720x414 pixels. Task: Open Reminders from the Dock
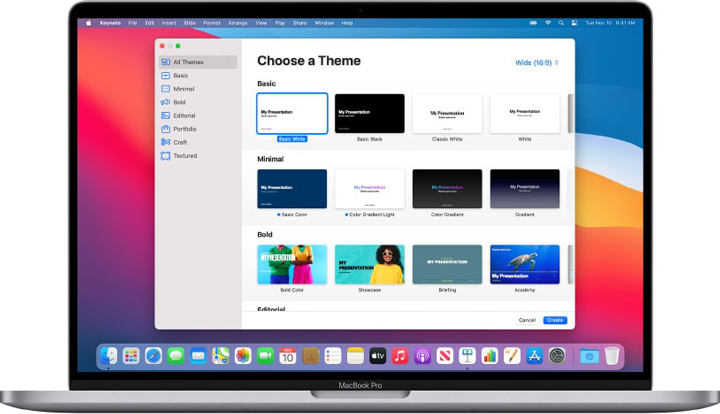click(333, 356)
